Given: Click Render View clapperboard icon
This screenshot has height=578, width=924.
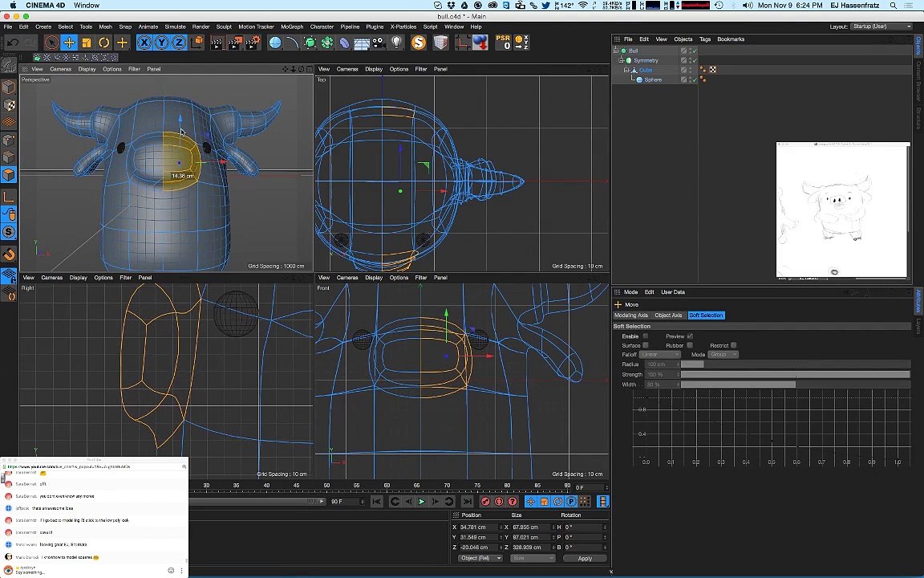Looking at the screenshot, I should pyautogui.click(x=217, y=43).
